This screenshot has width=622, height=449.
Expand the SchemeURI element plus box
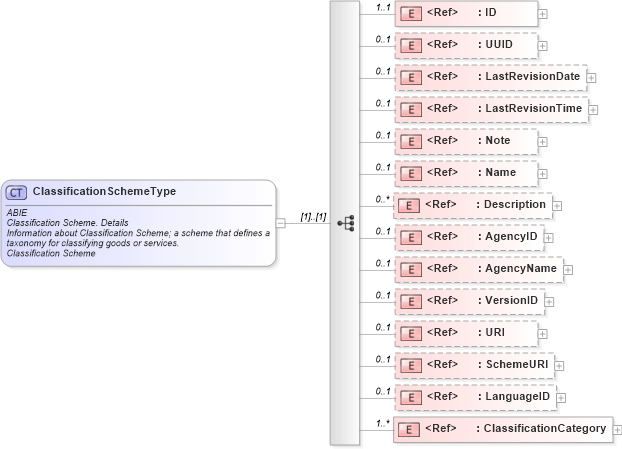559,366
